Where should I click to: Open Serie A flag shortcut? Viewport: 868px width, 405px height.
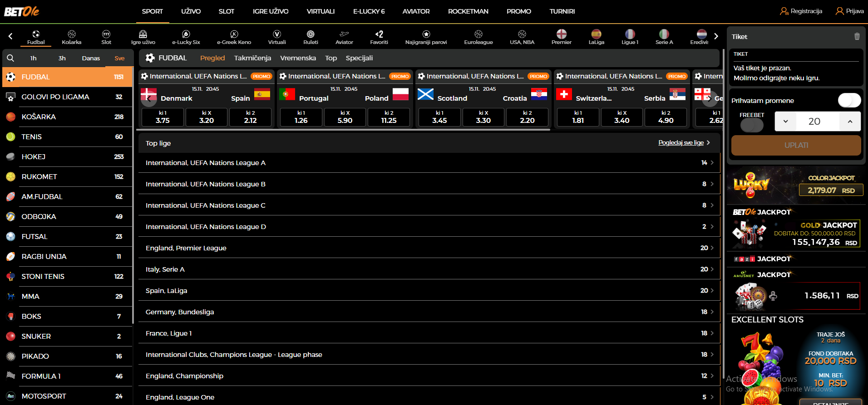664,34
